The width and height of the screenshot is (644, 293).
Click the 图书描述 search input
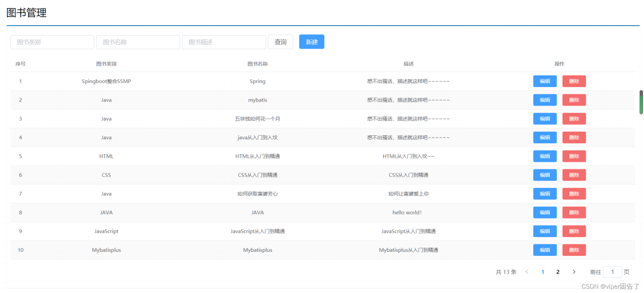(224, 42)
